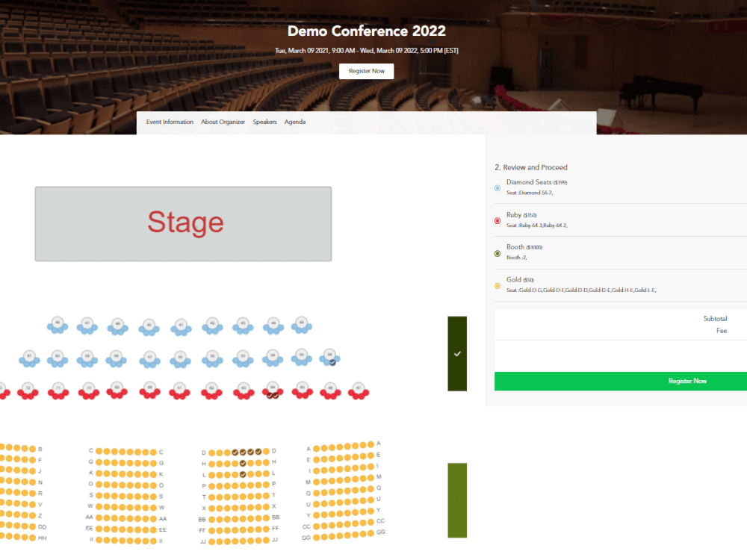Select the unselected light green booth

pos(457,500)
